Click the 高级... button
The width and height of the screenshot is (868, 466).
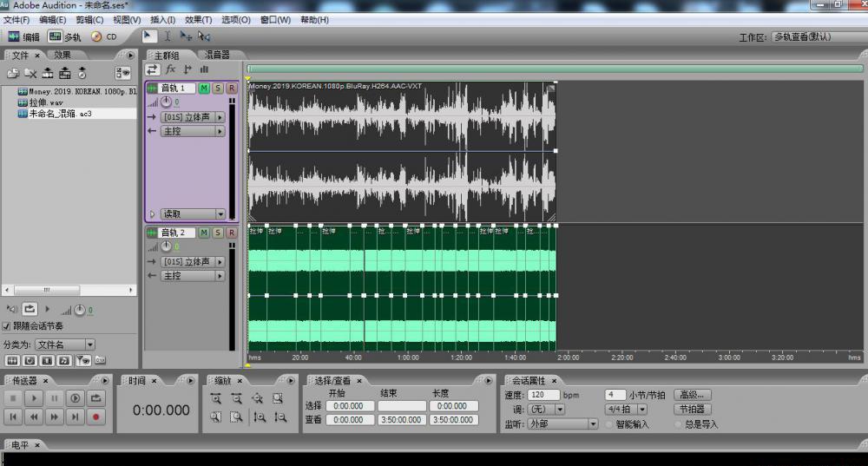click(692, 395)
